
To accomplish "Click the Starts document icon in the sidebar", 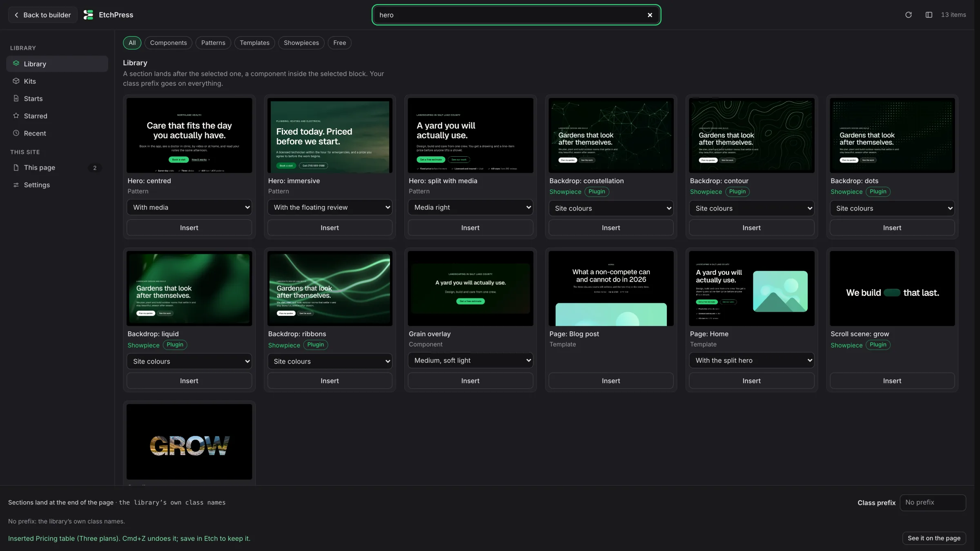I will (x=16, y=98).
